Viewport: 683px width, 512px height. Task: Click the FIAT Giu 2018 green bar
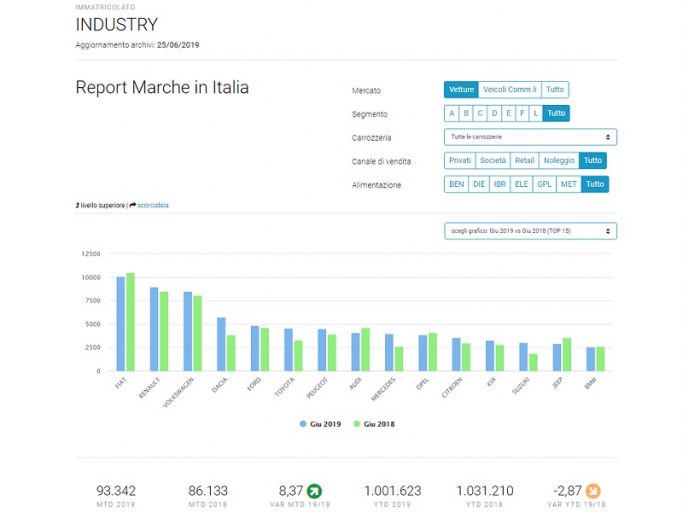[x=130, y=322]
